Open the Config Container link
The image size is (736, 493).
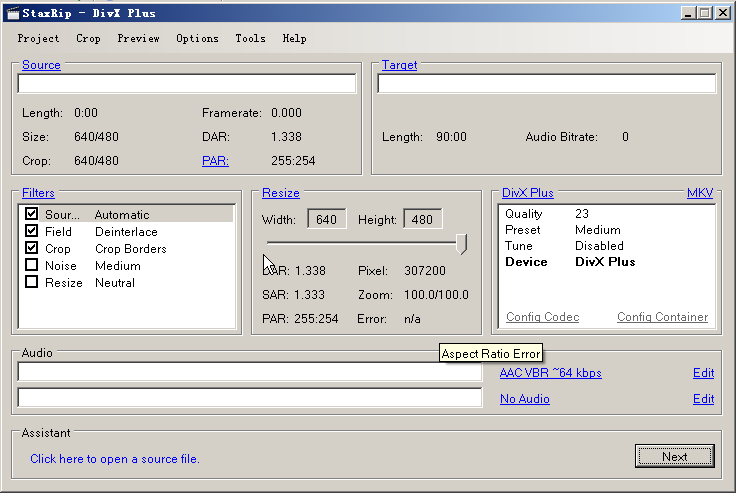(x=662, y=317)
